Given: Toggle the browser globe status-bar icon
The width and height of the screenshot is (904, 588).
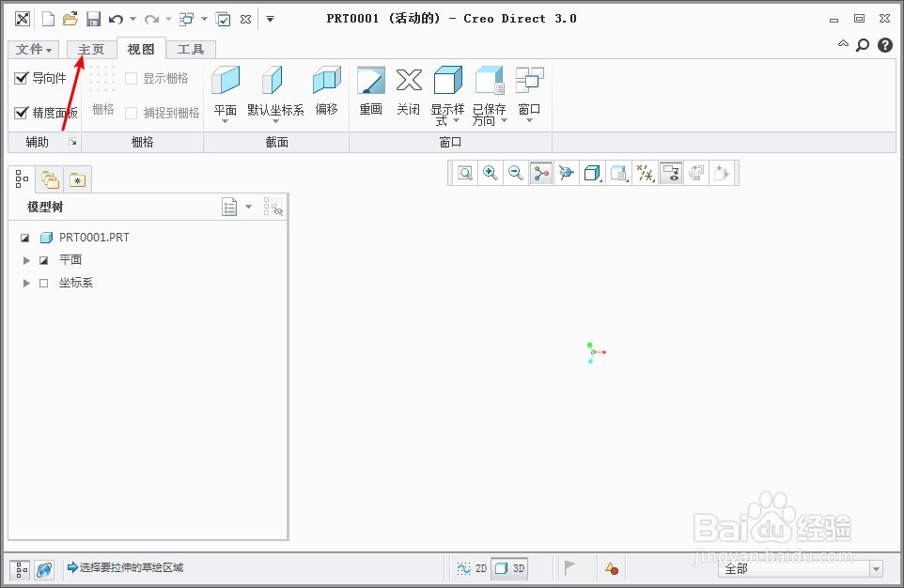Looking at the screenshot, I should (x=44, y=569).
